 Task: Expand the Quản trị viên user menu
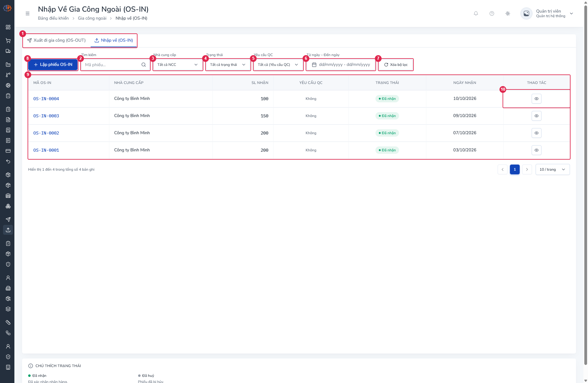click(x=547, y=13)
